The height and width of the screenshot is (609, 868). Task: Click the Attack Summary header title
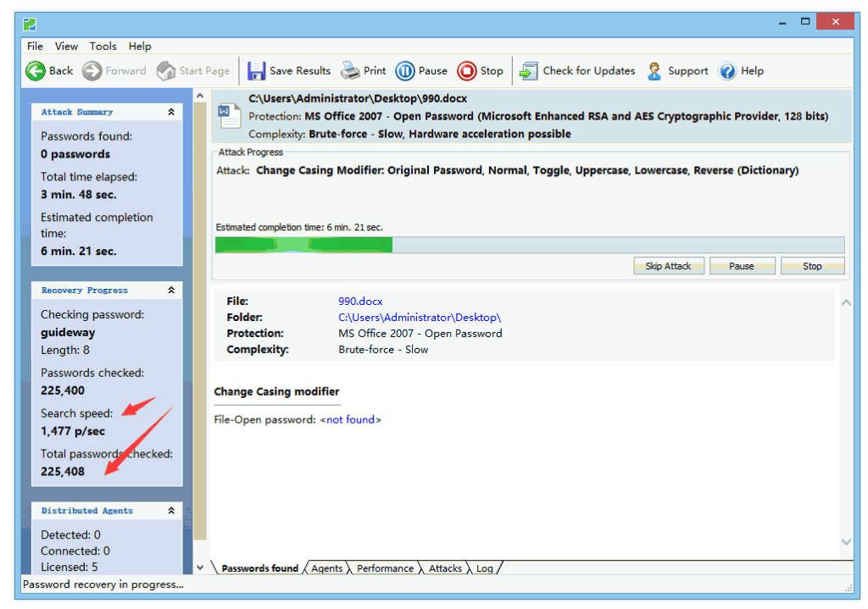click(x=77, y=112)
